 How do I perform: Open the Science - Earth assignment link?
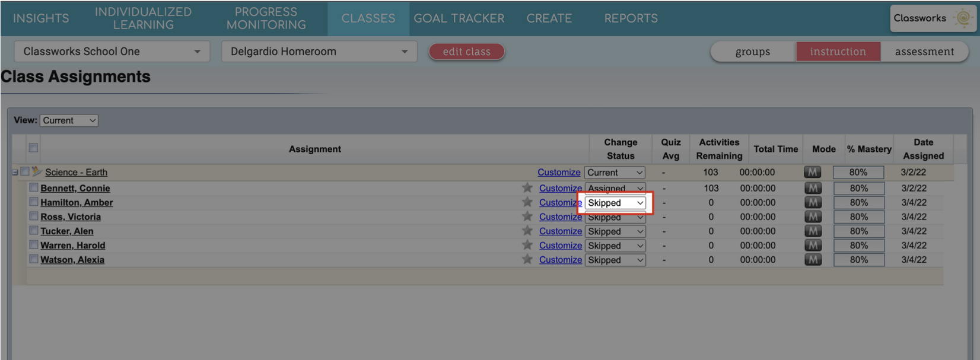(x=77, y=172)
